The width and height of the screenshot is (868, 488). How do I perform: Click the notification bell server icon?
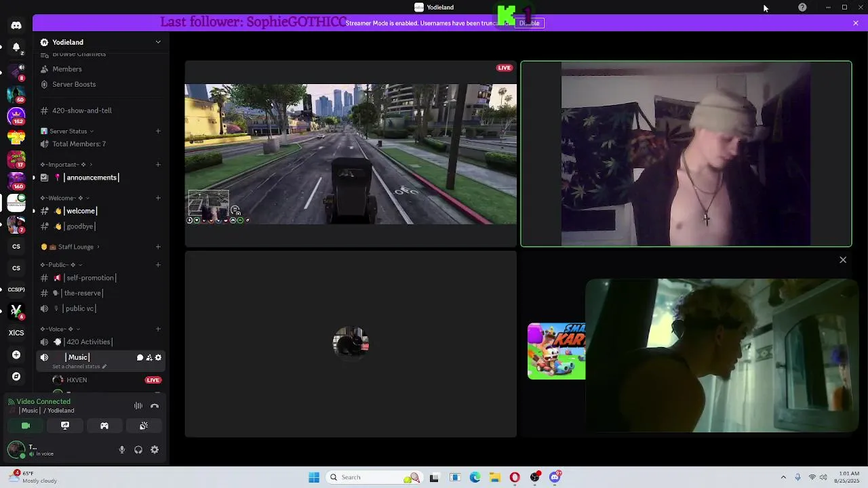coord(16,47)
